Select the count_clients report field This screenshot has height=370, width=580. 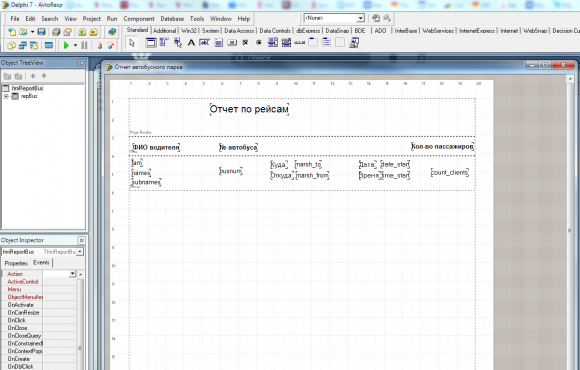click(x=450, y=172)
